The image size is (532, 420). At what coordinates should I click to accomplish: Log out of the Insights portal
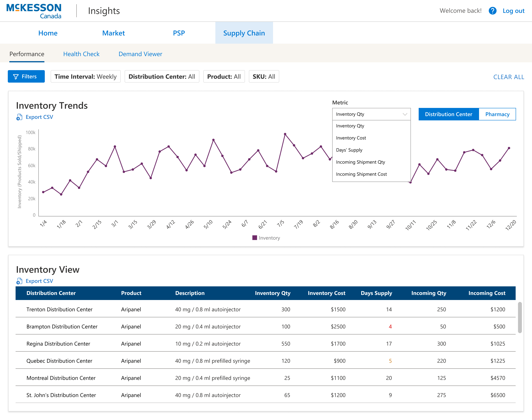[x=514, y=11]
